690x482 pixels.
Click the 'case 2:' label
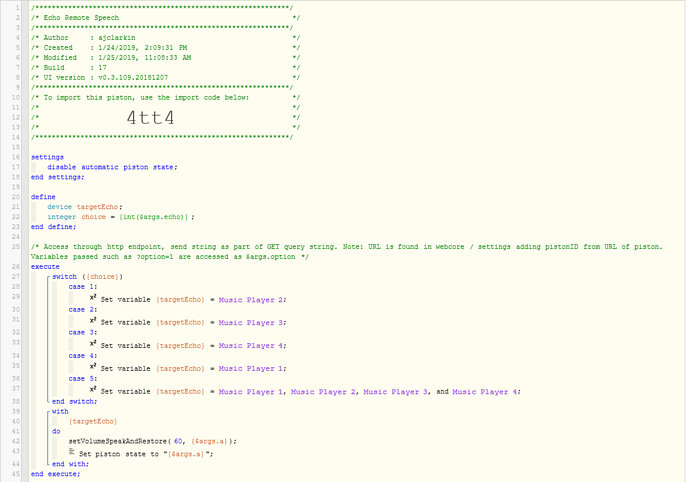[x=83, y=309]
